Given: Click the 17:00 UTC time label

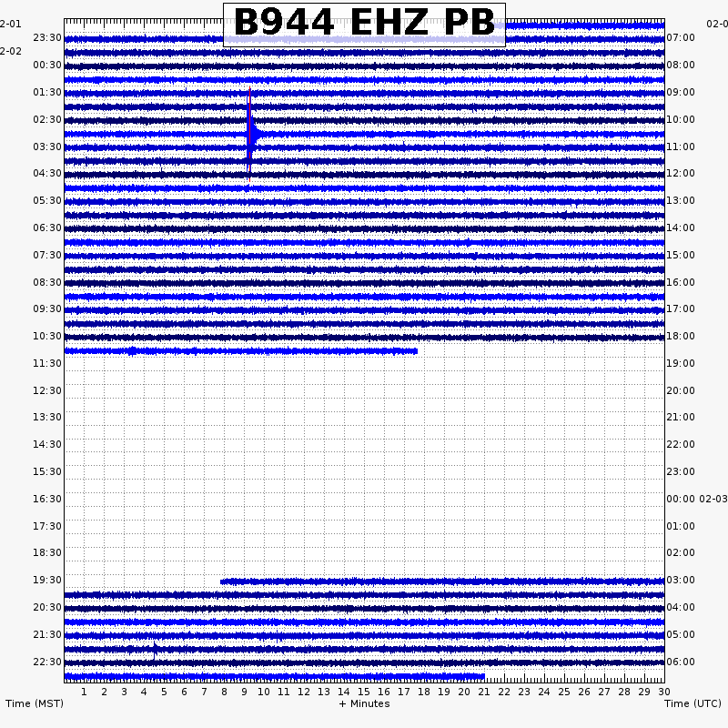Looking at the screenshot, I should point(681,308).
